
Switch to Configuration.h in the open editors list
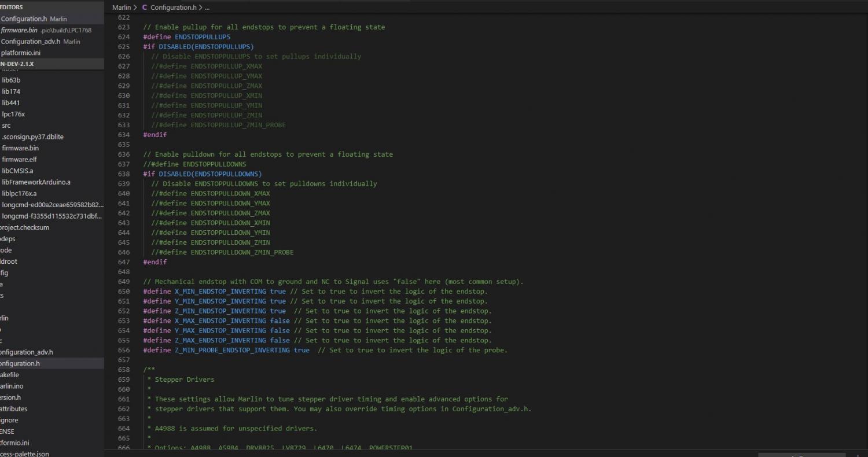(x=24, y=19)
